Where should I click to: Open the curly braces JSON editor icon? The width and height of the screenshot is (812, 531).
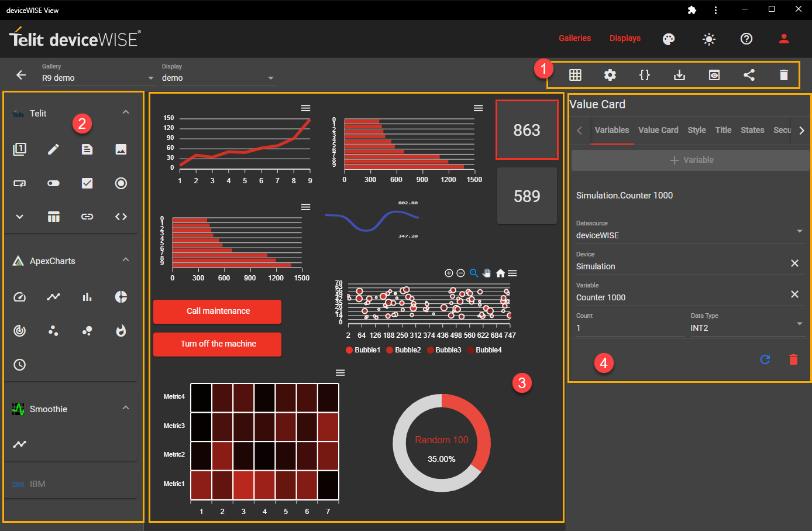tap(645, 75)
